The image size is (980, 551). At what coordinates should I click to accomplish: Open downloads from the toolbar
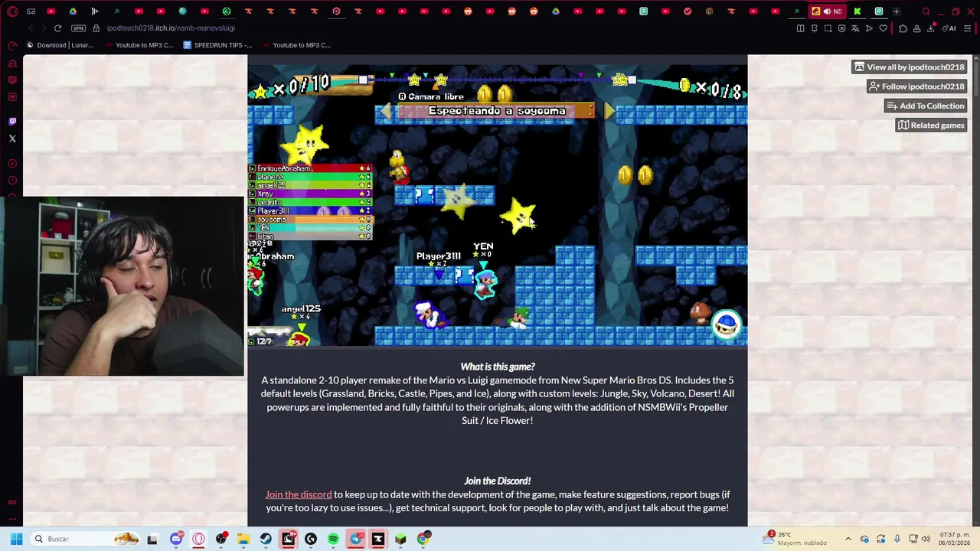(930, 28)
